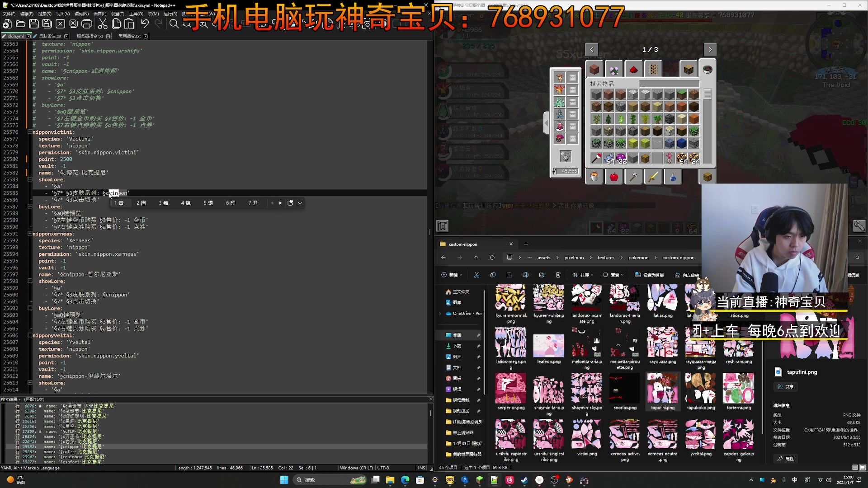
Task: Click the Copy icon in Notepad++ toolbar
Action: 116,24
